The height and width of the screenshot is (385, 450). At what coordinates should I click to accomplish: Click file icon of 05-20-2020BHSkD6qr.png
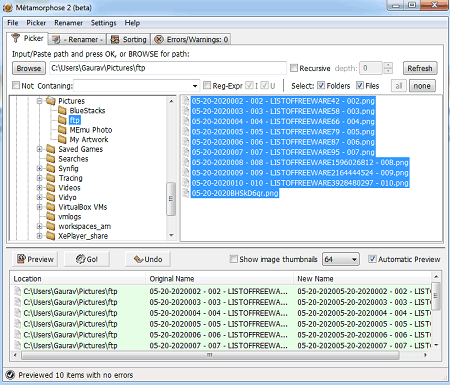pyautogui.click(x=186, y=193)
